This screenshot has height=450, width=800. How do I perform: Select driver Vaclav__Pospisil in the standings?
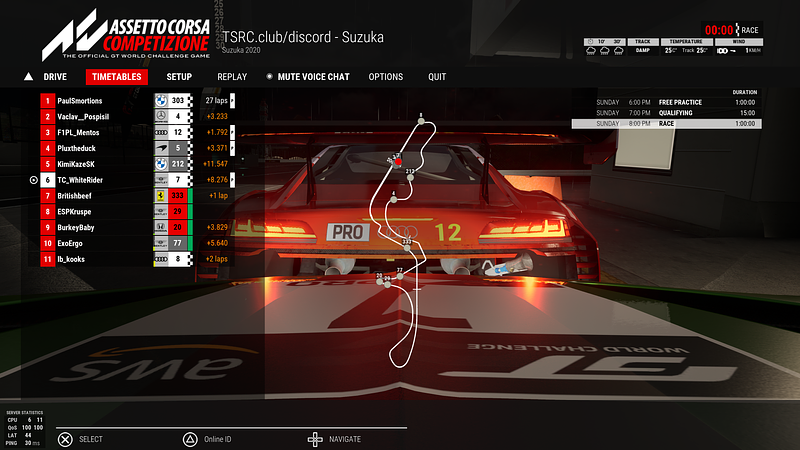pos(83,116)
